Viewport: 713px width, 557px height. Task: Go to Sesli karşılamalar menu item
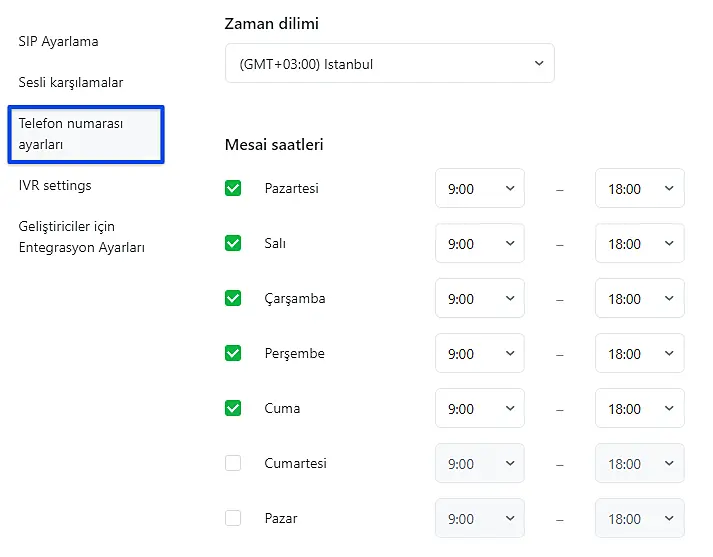[x=71, y=82]
